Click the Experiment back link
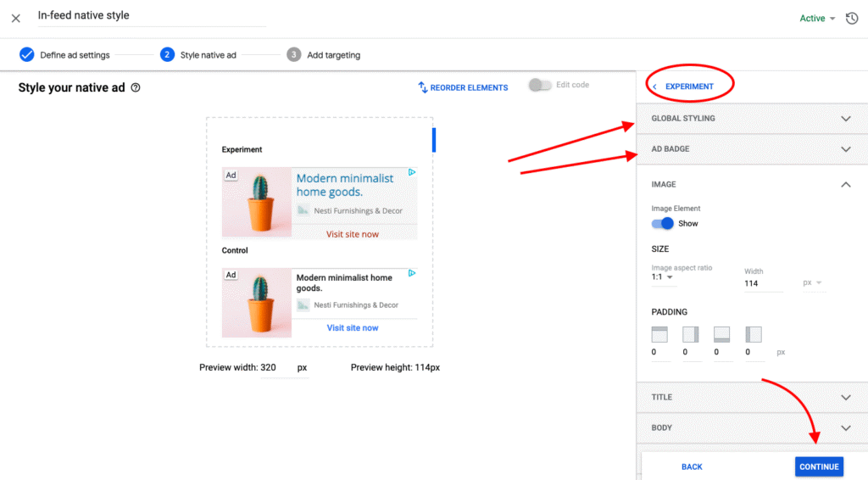Viewport: 868px width, 480px height. pos(689,87)
